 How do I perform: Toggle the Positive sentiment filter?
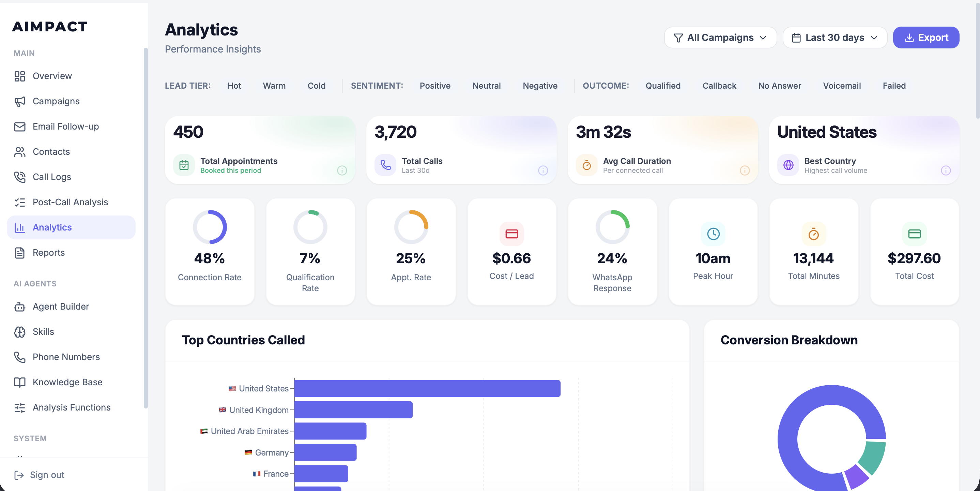[435, 86]
